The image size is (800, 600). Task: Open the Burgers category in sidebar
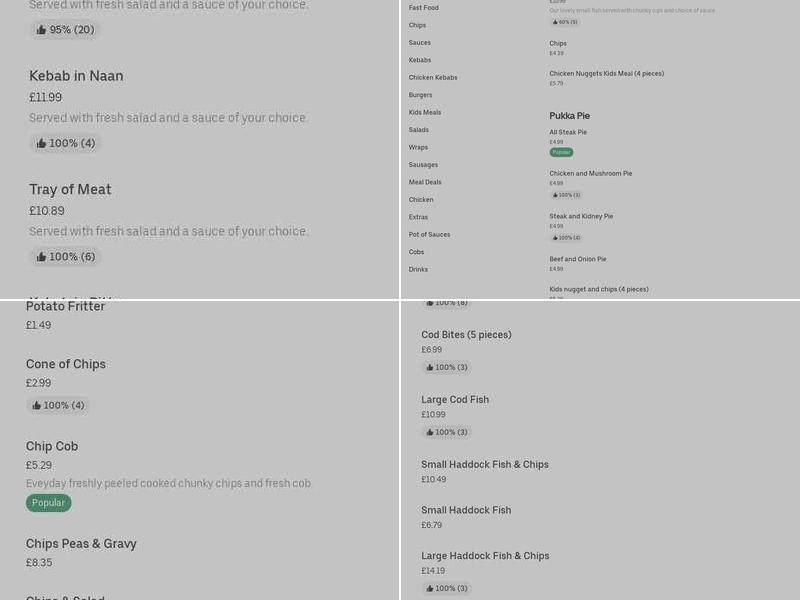click(x=420, y=95)
